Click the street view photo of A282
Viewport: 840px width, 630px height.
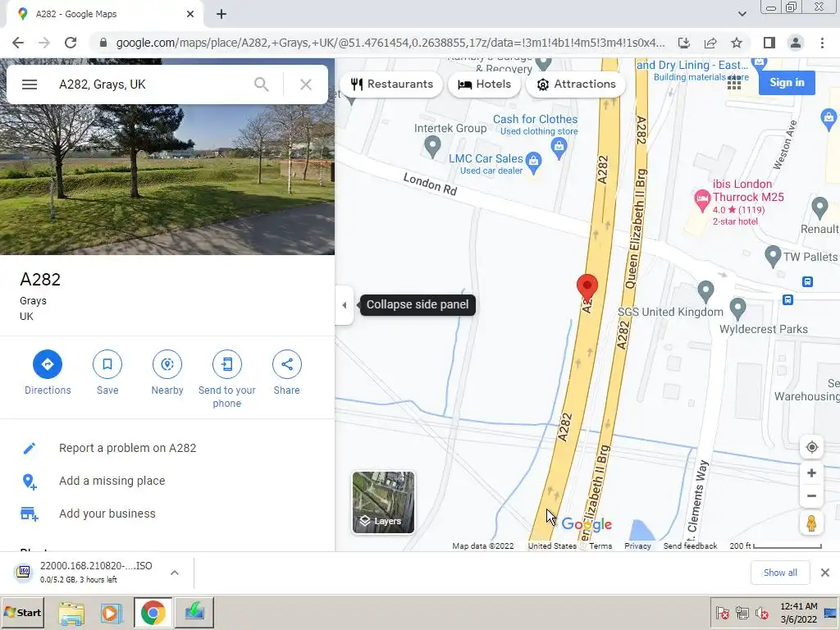tap(167, 180)
